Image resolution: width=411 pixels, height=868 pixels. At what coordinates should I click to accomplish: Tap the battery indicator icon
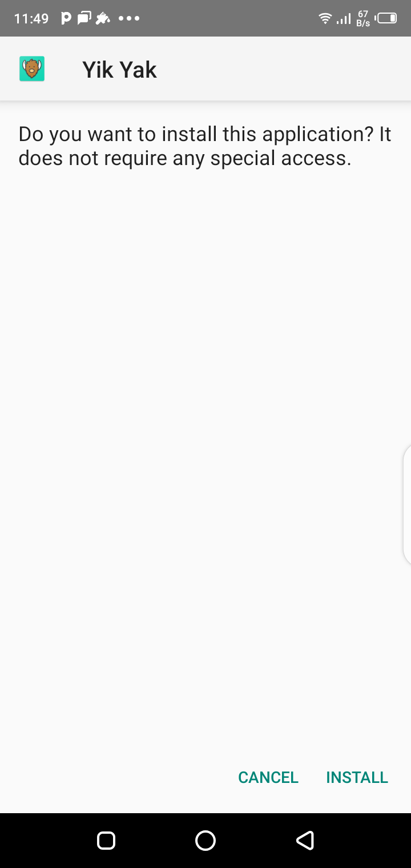pyautogui.click(x=386, y=18)
